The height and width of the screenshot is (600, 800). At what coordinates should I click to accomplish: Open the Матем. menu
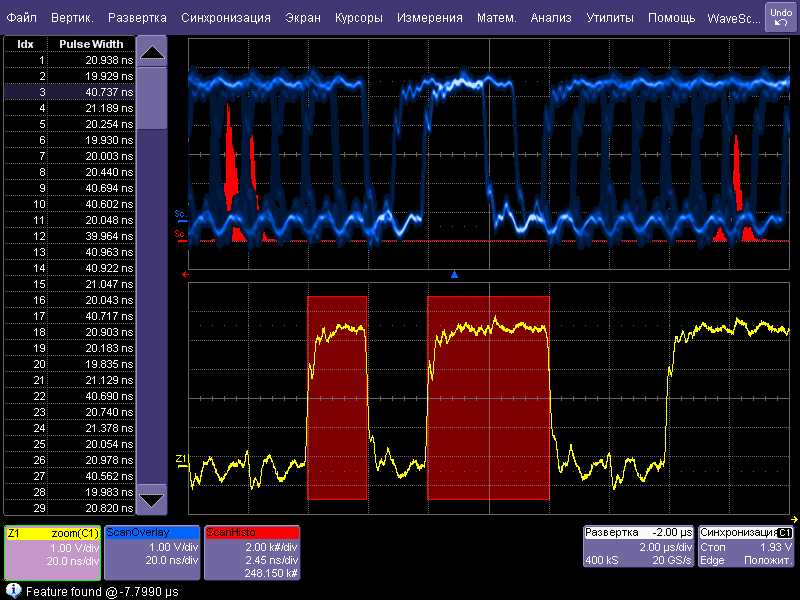pos(496,17)
